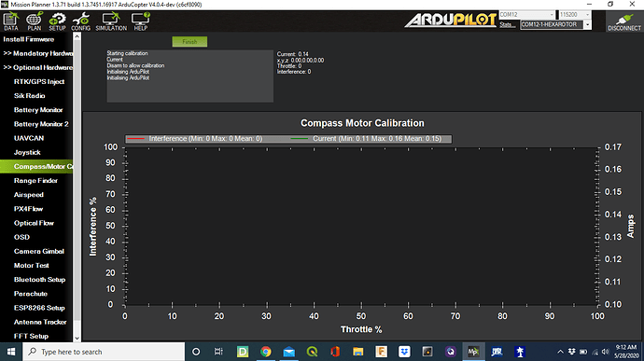Open the PLAN flight planner icon
Screen dimensions: 644x361
tap(35, 21)
